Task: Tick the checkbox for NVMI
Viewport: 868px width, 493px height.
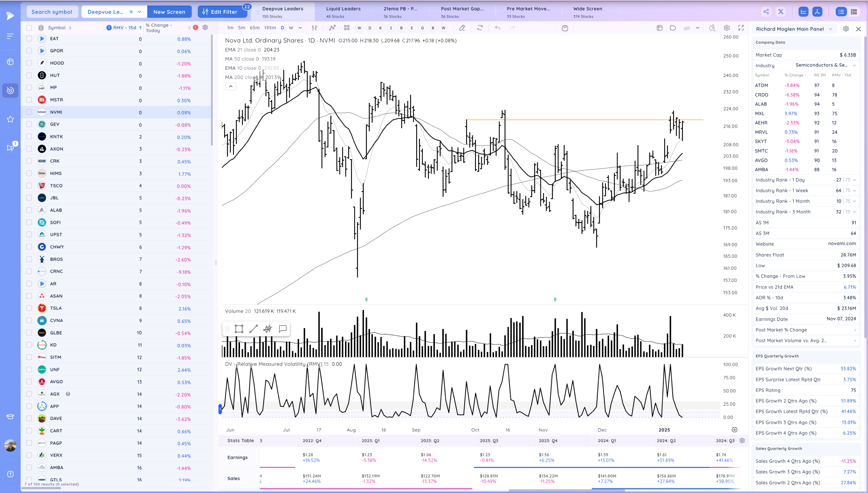Action: 29,112
